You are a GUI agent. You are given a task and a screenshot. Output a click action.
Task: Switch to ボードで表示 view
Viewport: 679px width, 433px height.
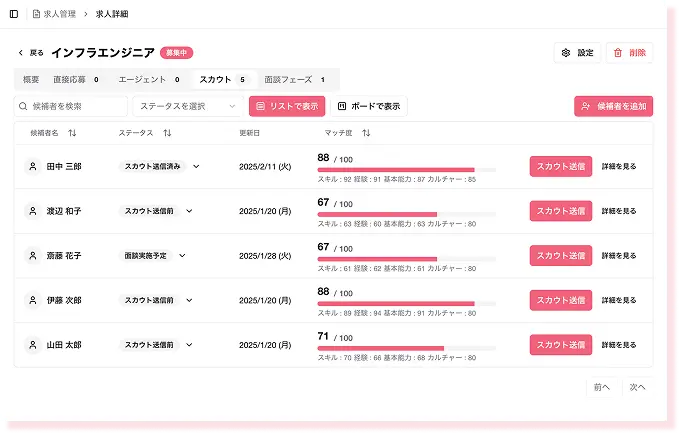pos(368,106)
